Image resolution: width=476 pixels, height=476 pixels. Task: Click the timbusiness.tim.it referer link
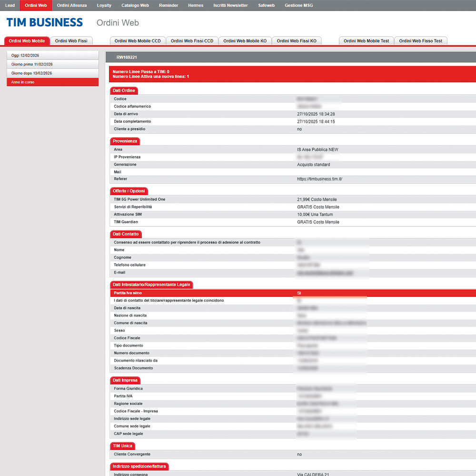click(x=319, y=179)
